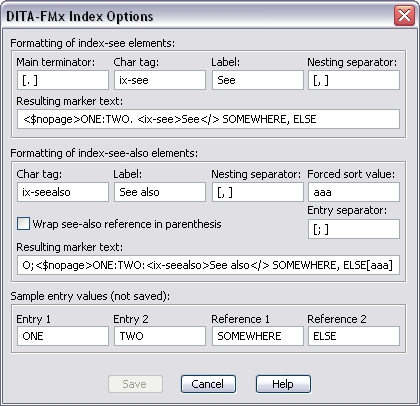Image resolution: width=420 pixels, height=406 pixels.
Task: Close the DITA-FMx Index Options dialog
Action: (404, 15)
